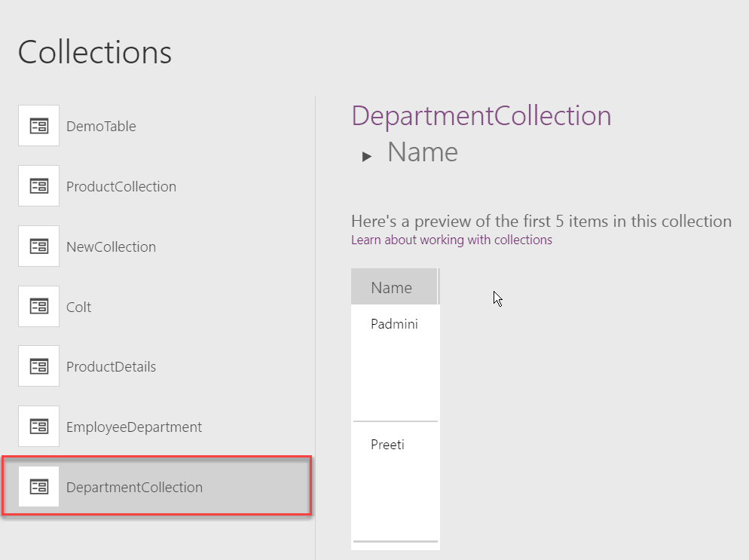The height and width of the screenshot is (560, 749).
Task: Click the Colt collection icon
Action: tap(38, 306)
